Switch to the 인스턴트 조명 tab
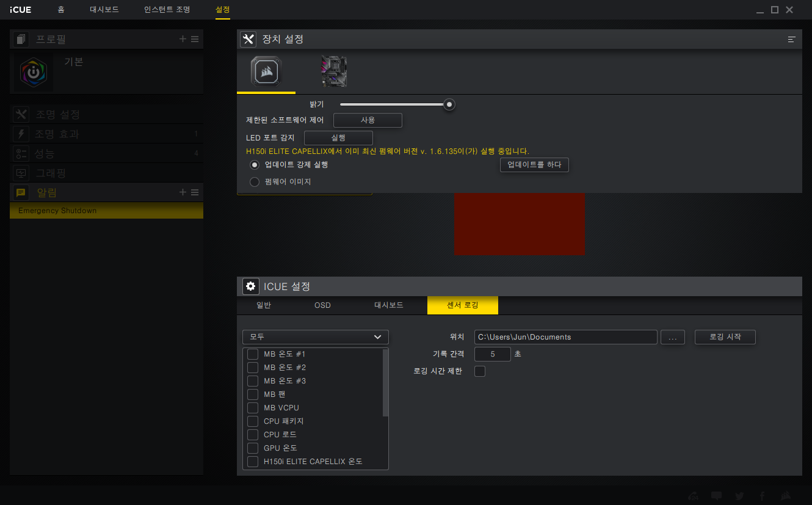 (x=167, y=10)
